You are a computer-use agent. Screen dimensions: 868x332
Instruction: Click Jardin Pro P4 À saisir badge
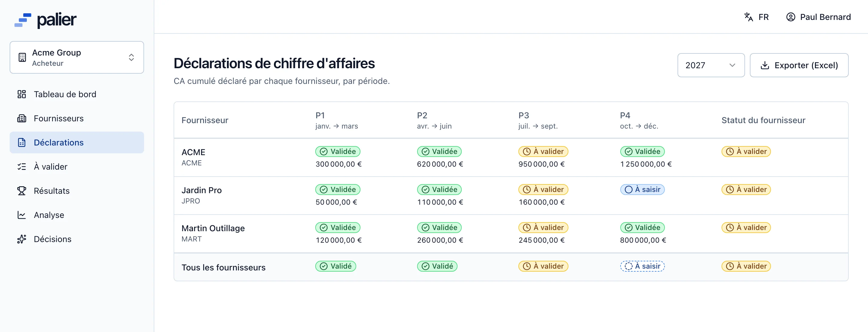642,190
